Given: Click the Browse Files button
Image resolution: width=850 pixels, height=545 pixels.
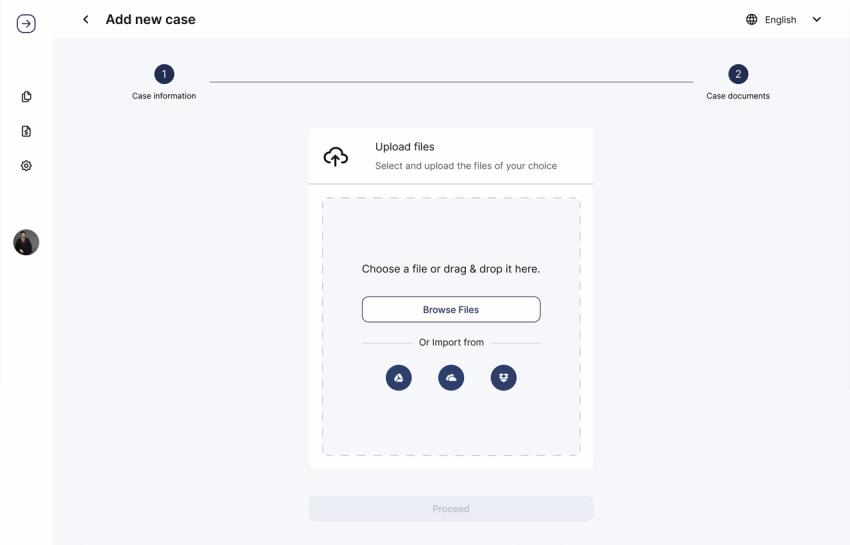Looking at the screenshot, I should point(451,310).
